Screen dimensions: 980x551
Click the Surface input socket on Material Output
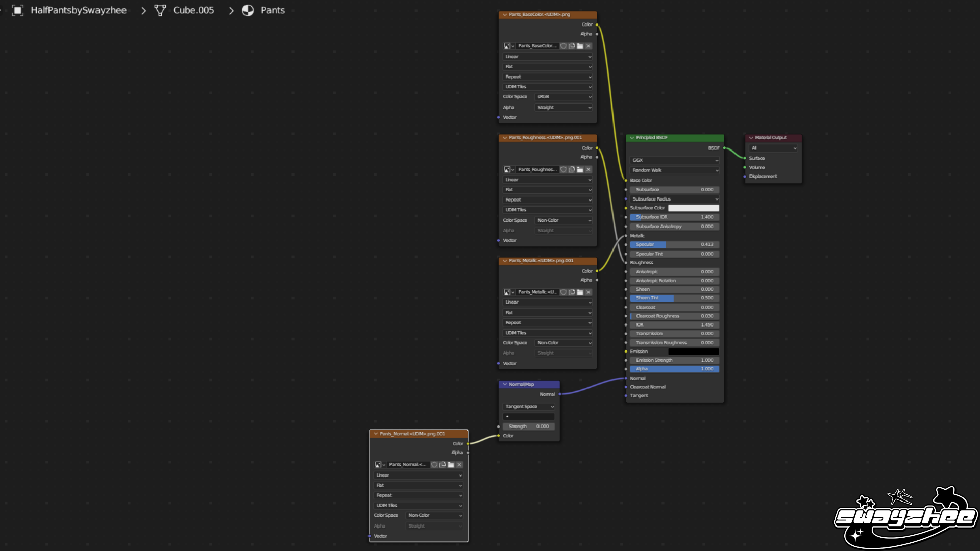point(745,159)
